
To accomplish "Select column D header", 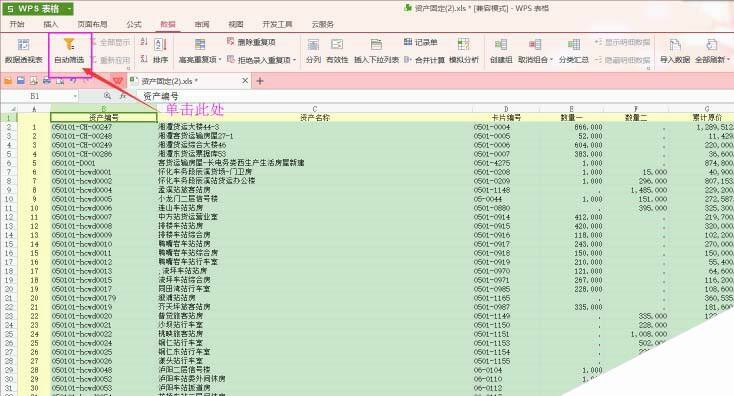I will pyautogui.click(x=506, y=109).
